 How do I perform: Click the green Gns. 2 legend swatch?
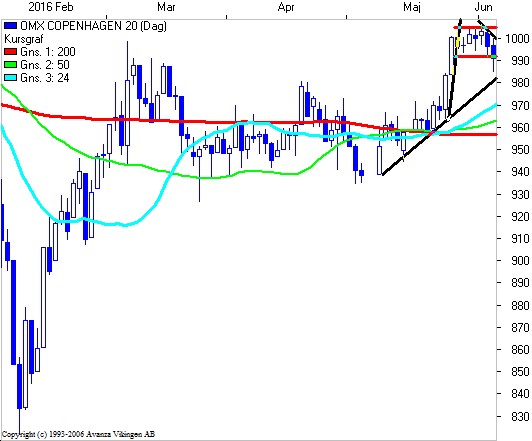point(10,64)
